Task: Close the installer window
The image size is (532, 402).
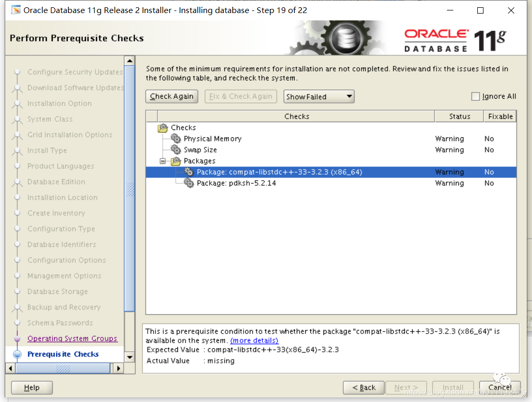Action: [511, 10]
